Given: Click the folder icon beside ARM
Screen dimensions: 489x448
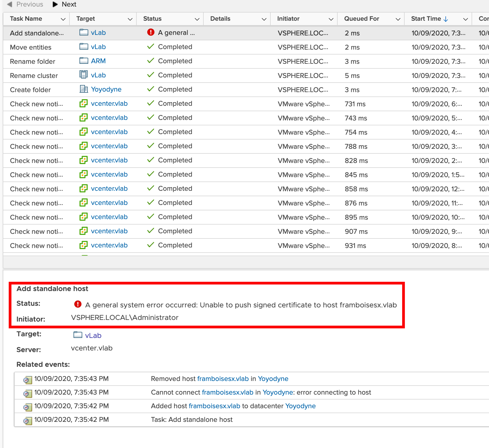Looking at the screenshot, I should 84,61.
